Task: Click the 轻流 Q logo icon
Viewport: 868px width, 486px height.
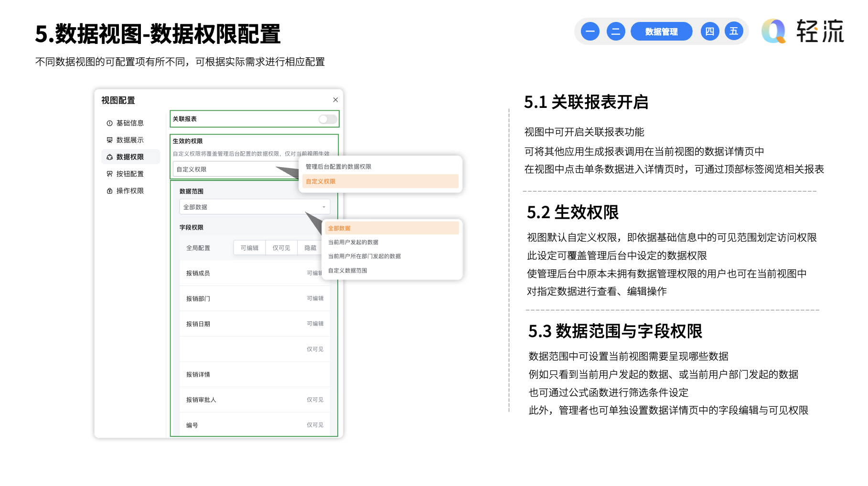Action: tap(773, 31)
